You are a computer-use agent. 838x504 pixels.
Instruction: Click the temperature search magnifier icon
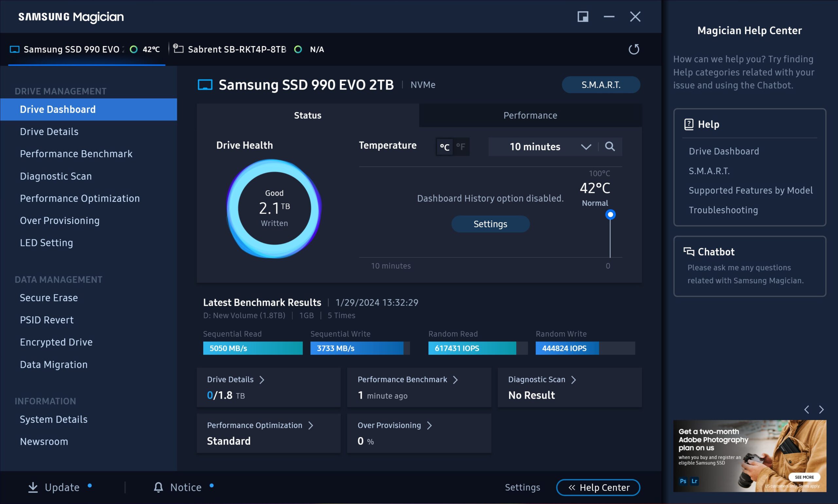pyautogui.click(x=610, y=147)
